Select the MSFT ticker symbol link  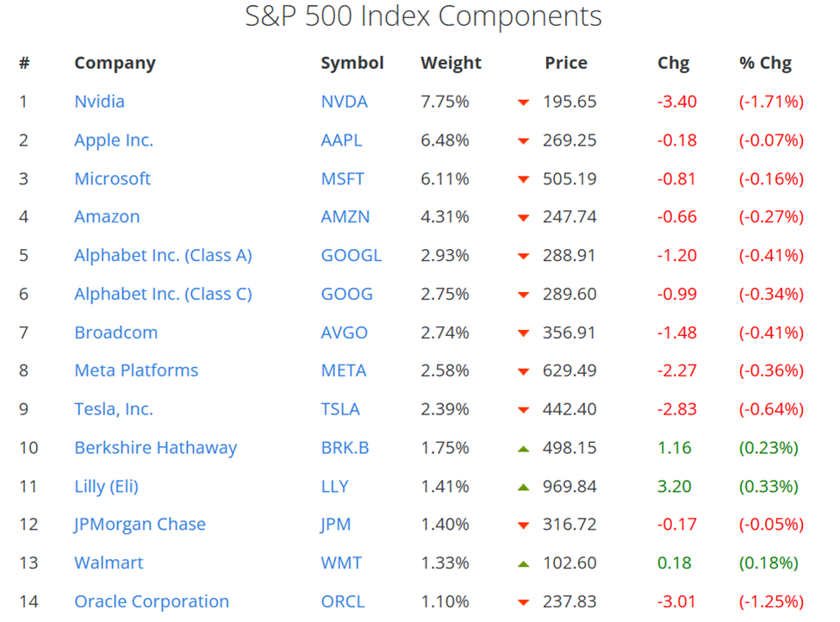coord(342,179)
